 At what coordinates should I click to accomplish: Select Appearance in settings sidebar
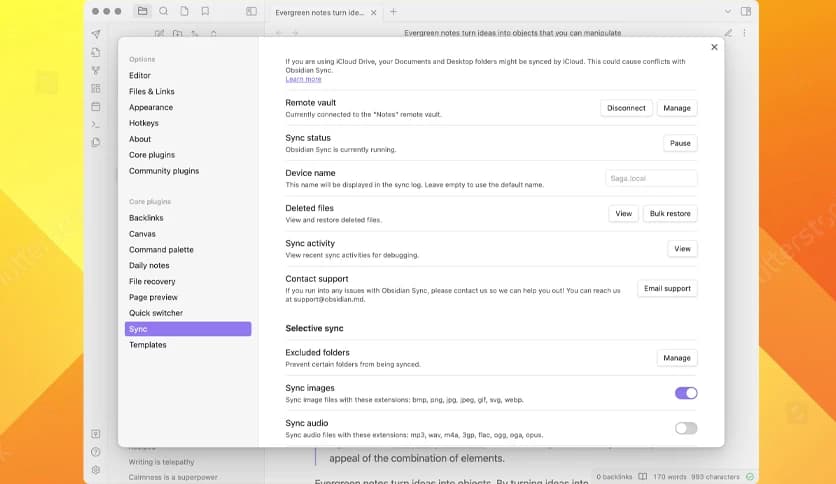pyautogui.click(x=151, y=107)
